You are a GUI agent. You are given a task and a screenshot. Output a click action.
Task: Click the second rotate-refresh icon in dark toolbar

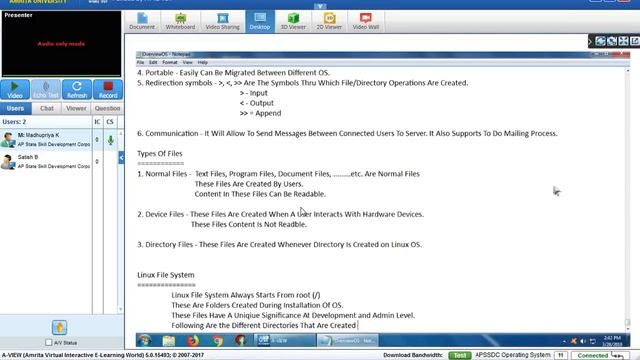(x=611, y=41)
